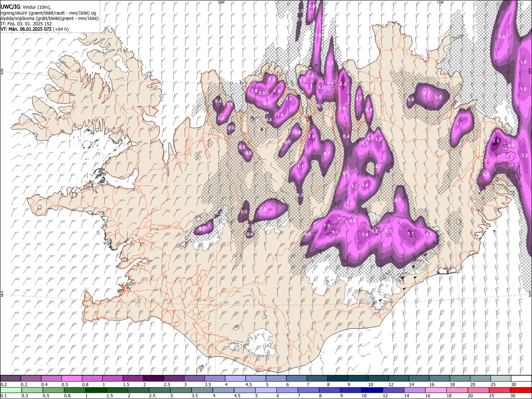The height and width of the screenshot is (399, 532).
Task: Click lavender snow legend swatch between 4 and 4.5
Action: coord(235,379)
